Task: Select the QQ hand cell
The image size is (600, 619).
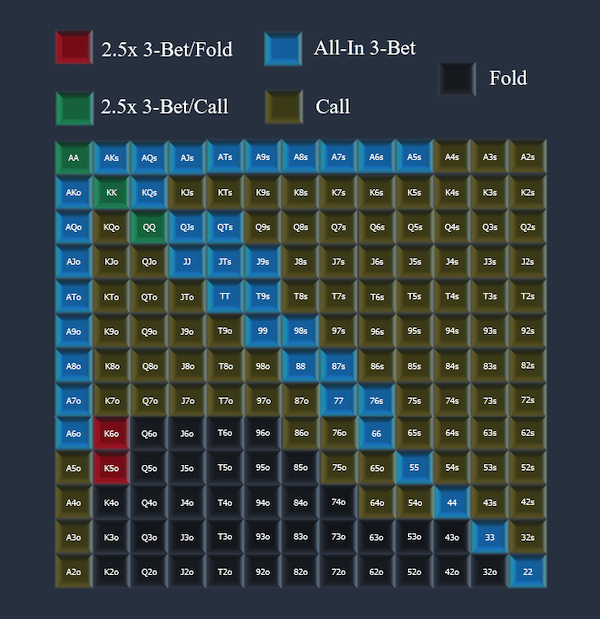Action: (x=150, y=227)
